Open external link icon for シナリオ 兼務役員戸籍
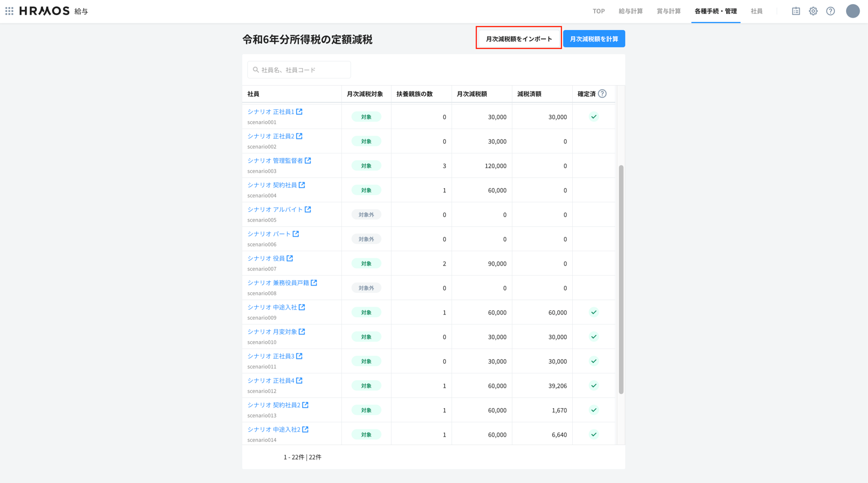868x483 pixels. (x=314, y=283)
